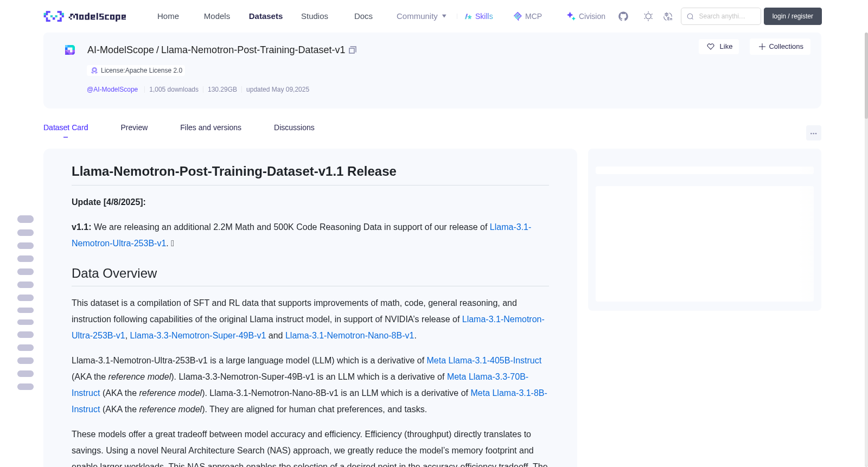
Task: Click the "1,005 downloads" text
Action: [174, 89]
